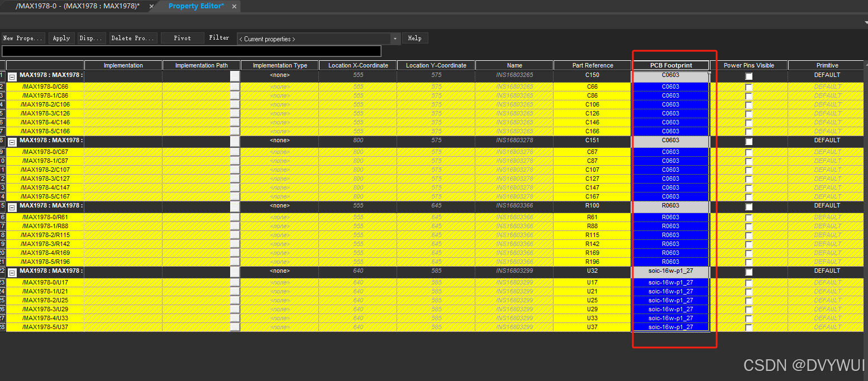The height and width of the screenshot is (381, 868).
Task: Focus the black property value entry field
Action: 192,51
